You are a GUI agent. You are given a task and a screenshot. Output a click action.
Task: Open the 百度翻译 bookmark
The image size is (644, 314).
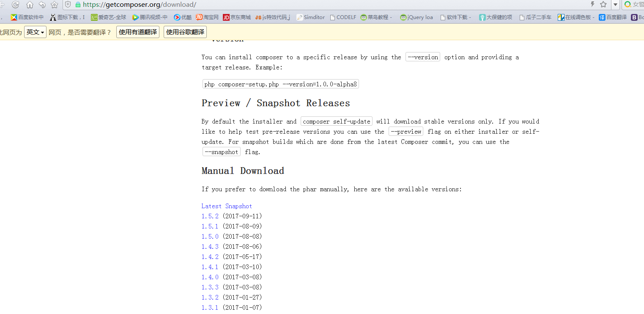coord(613,17)
